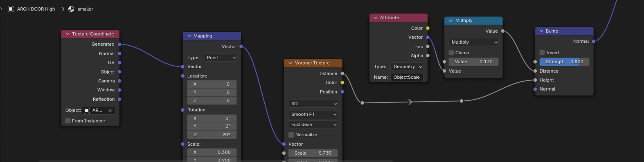
Task: Click the Location X field in Mapping
Action: click(x=212, y=84)
